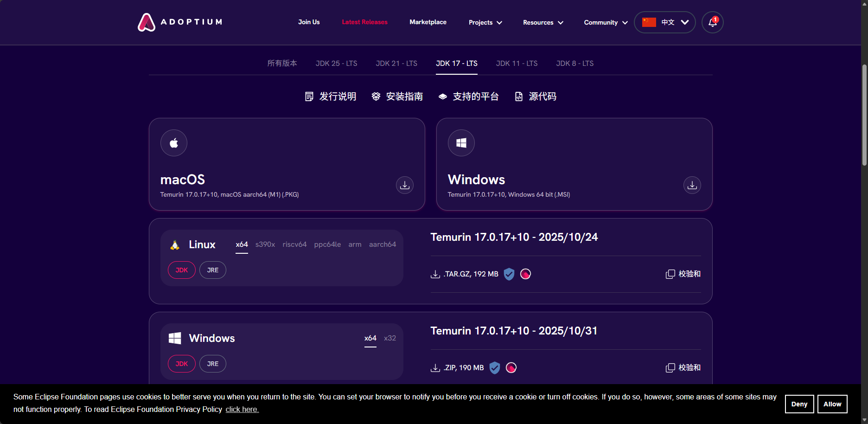The image size is (868, 424).
Task: Select the JDK 17 - LTS tab
Action: 457,63
